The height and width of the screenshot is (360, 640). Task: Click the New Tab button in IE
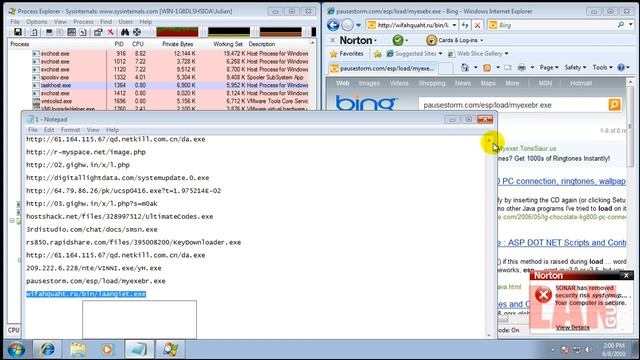(x=445, y=68)
